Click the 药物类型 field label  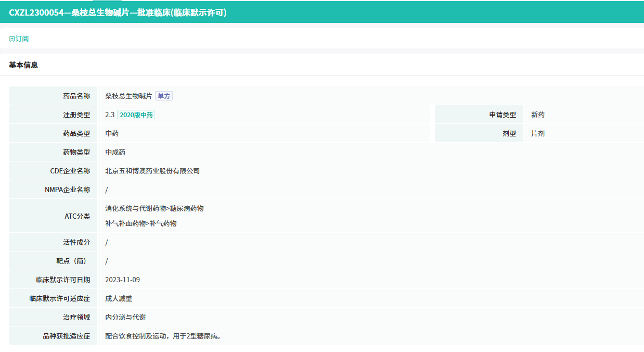pyautogui.click(x=76, y=152)
